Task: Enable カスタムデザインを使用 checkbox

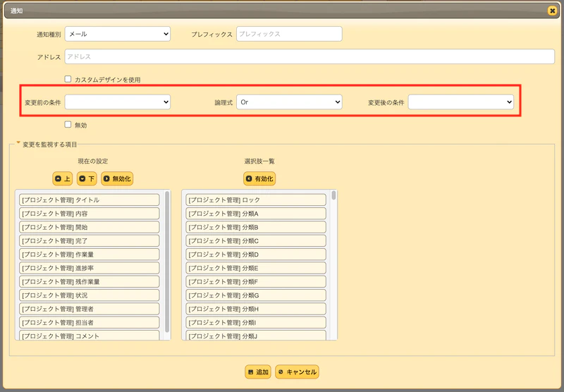Action: (x=68, y=79)
